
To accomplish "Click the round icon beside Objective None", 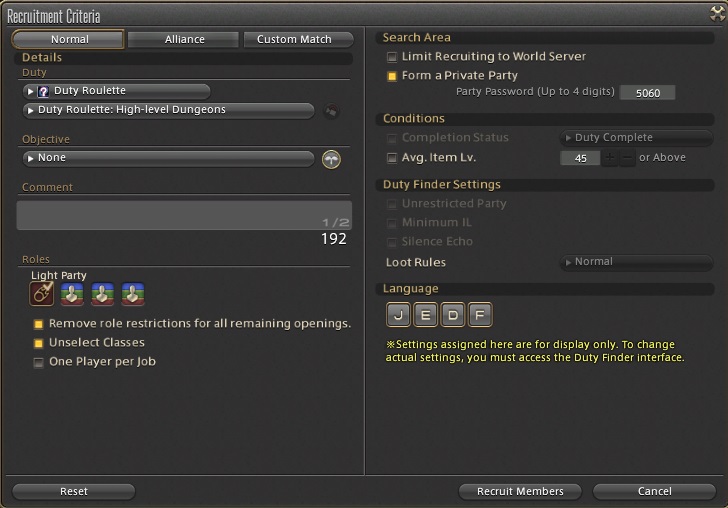I will tap(331, 159).
